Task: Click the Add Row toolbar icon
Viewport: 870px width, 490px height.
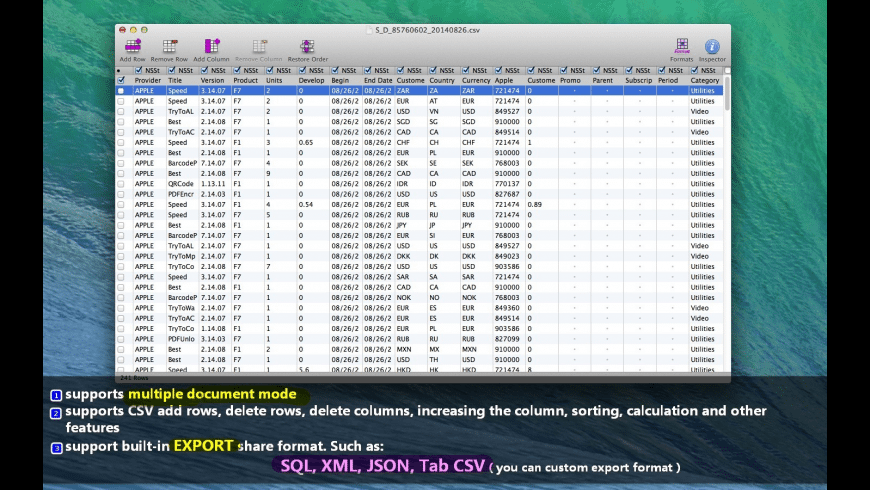Action: (132, 47)
